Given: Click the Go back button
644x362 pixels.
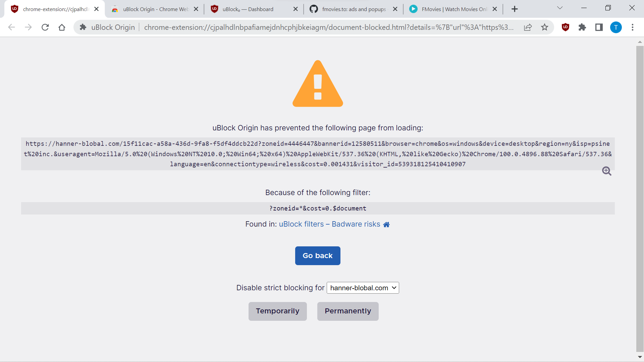Looking at the screenshot, I should tap(318, 255).
